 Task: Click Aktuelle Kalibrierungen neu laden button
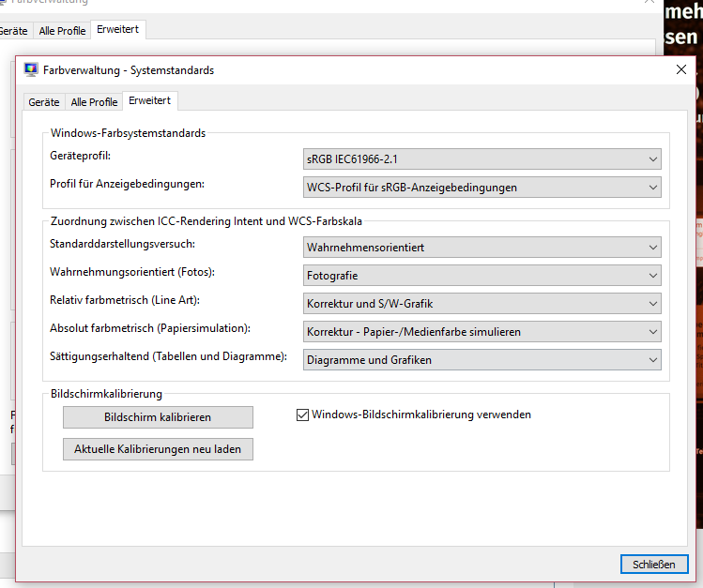click(x=158, y=449)
